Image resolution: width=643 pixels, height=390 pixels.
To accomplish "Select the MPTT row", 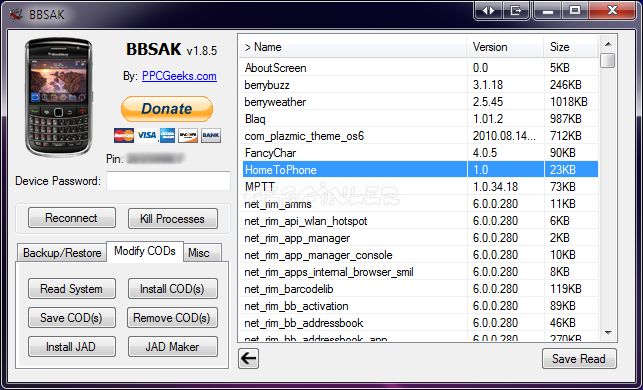I will coord(419,187).
